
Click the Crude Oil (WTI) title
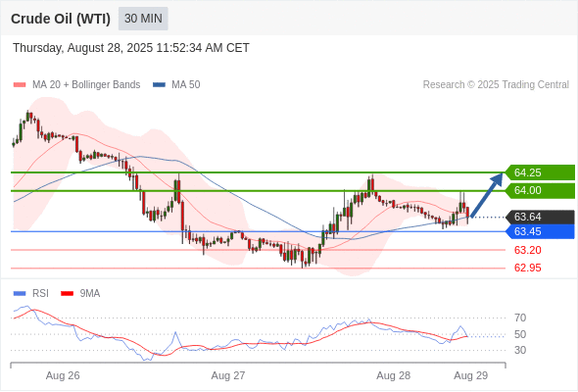[x=61, y=19]
